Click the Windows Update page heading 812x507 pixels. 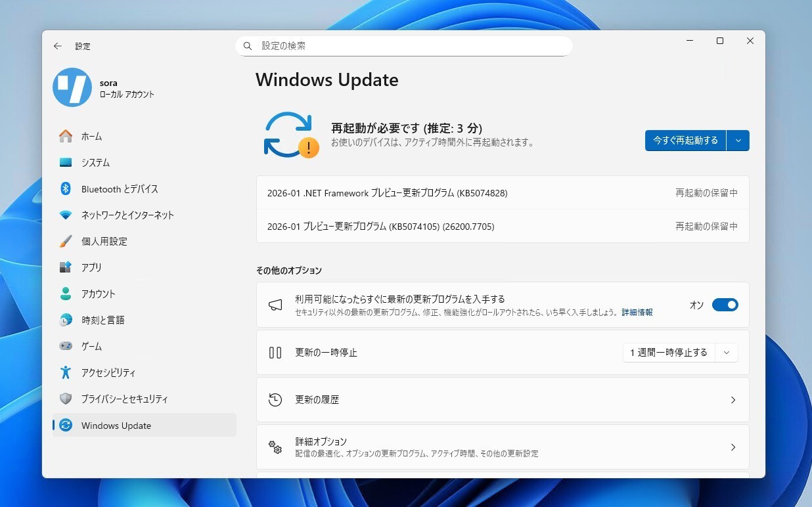click(327, 80)
